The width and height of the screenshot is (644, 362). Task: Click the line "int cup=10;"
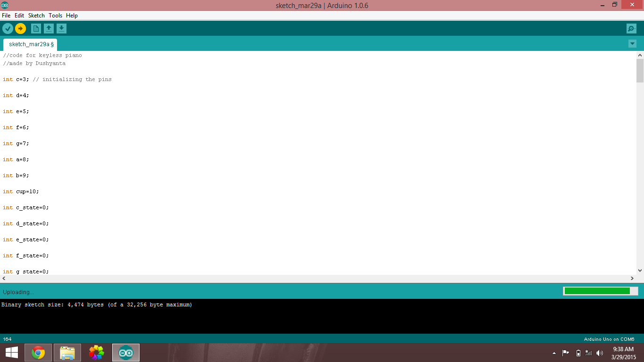click(21, 191)
